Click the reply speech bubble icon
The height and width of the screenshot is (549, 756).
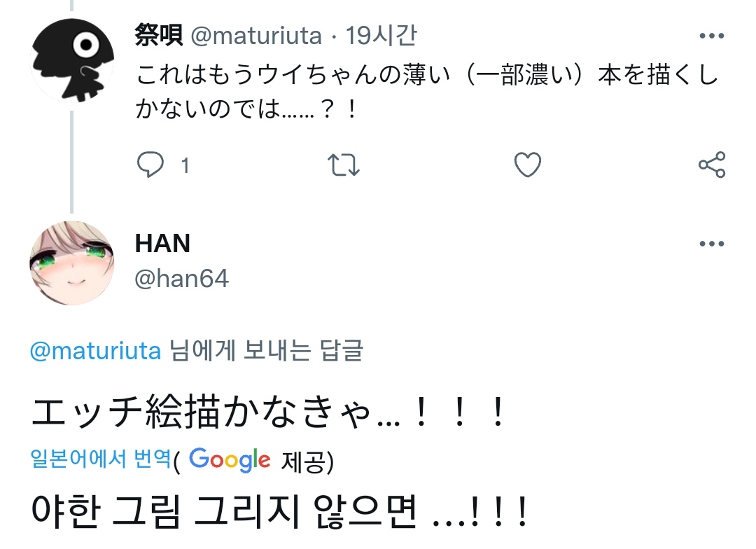click(x=150, y=165)
